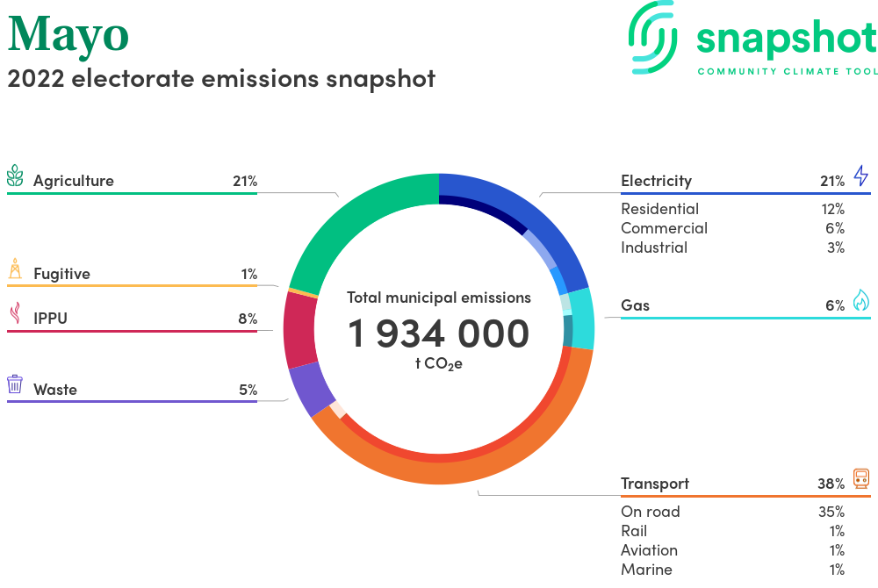Image resolution: width=878 pixels, height=588 pixels.
Task: Select the crimson IPPU donut segment
Action: click(x=300, y=330)
